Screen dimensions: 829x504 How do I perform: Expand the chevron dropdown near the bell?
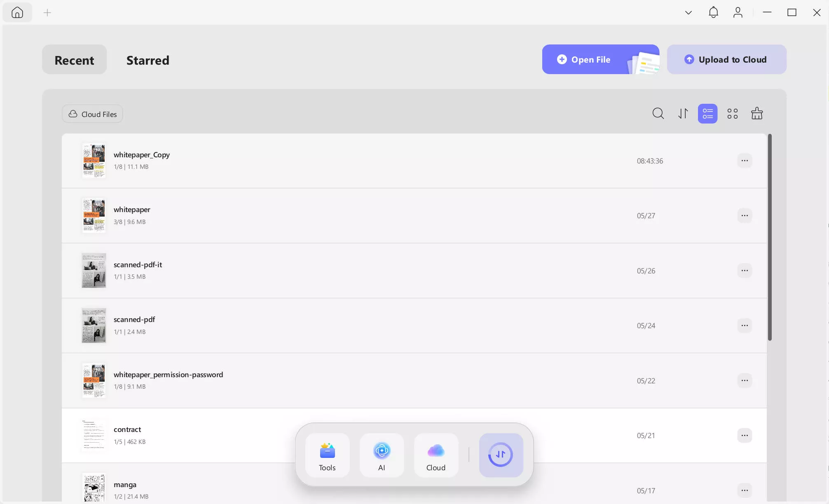pos(688,12)
